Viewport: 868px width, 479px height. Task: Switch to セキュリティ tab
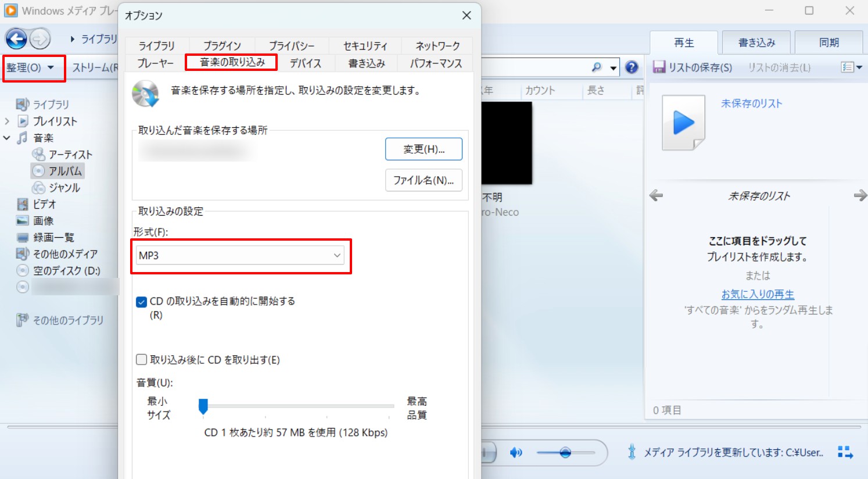(365, 46)
